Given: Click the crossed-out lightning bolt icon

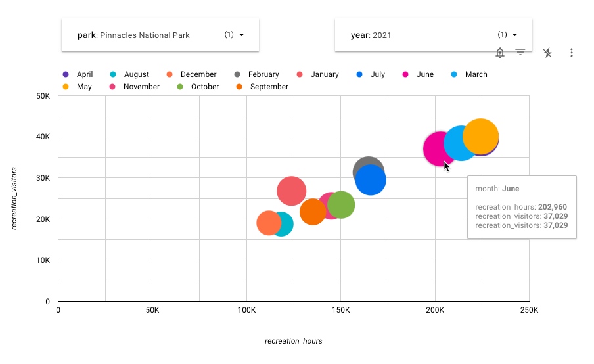Looking at the screenshot, I should point(547,53).
